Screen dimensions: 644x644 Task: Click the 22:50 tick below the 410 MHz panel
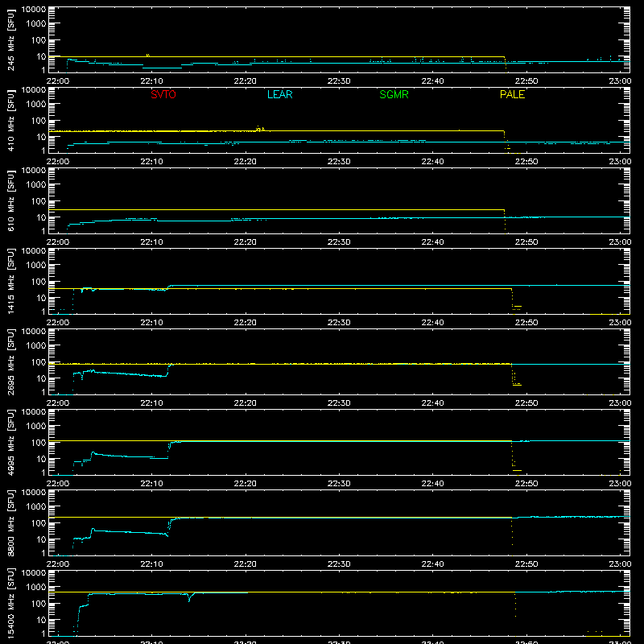click(x=526, y=162)
